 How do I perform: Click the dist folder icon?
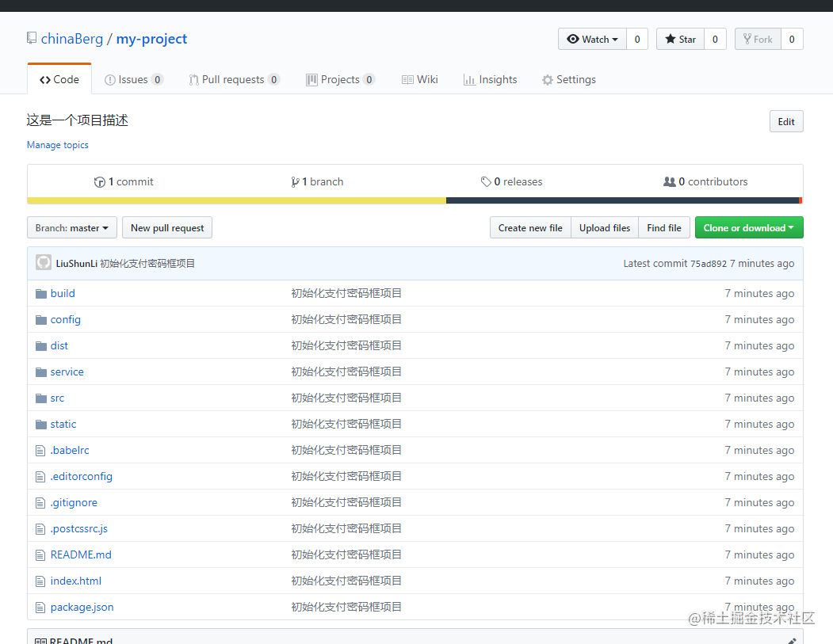coord(41,346)
